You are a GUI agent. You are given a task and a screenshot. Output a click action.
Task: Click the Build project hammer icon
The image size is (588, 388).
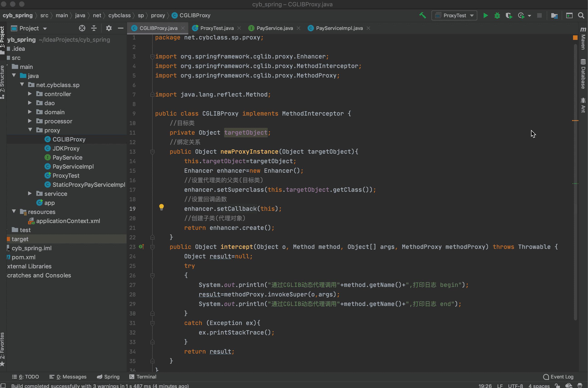(423, 16)
